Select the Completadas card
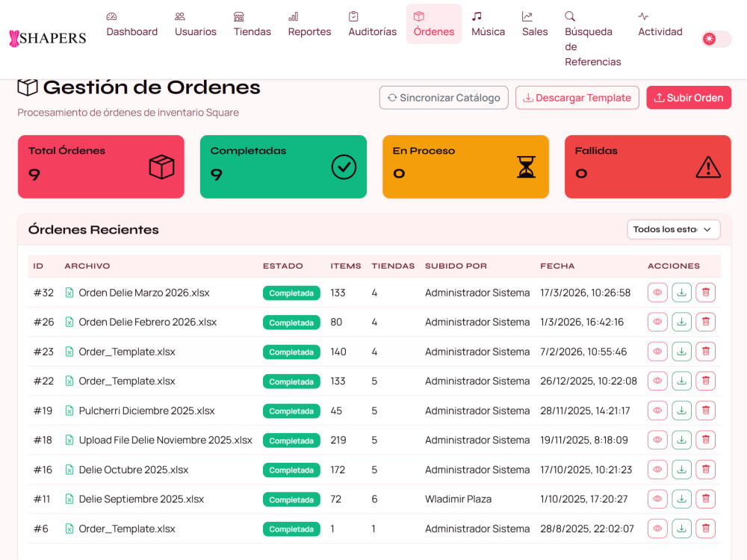Viewport: 747px width, 560px height. coord(283,167)
